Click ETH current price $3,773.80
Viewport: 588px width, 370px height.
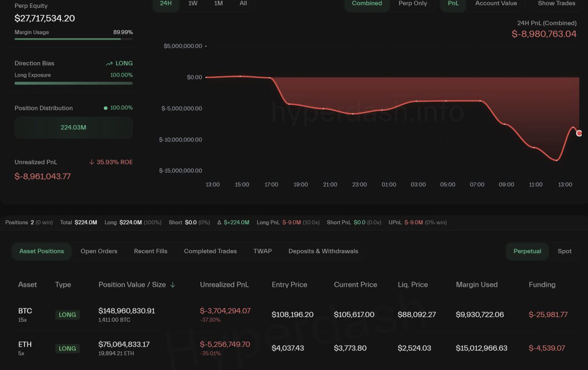point(350,348)
